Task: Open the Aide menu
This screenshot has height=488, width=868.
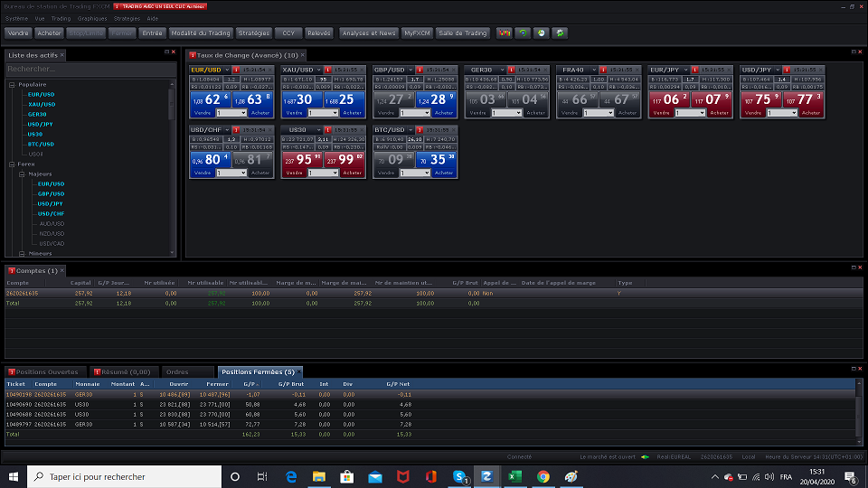Action: point(153,19)
